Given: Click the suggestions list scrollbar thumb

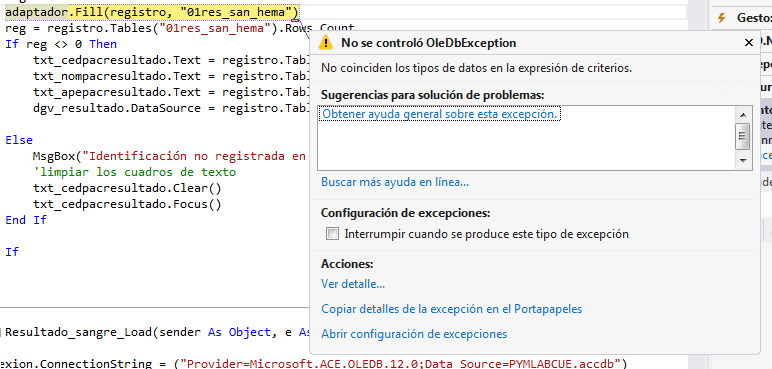Looking at the screenshot, I should pyautogui.click(x=742, y=136).
